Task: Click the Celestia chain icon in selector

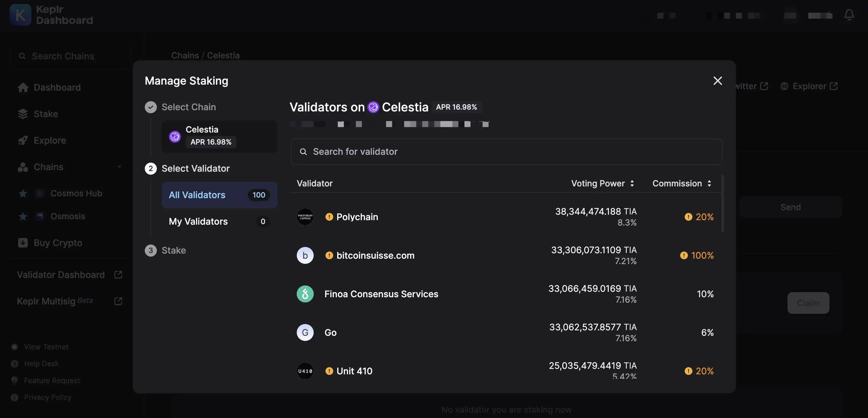Action: pyautogui.click(x=175, y=136)
